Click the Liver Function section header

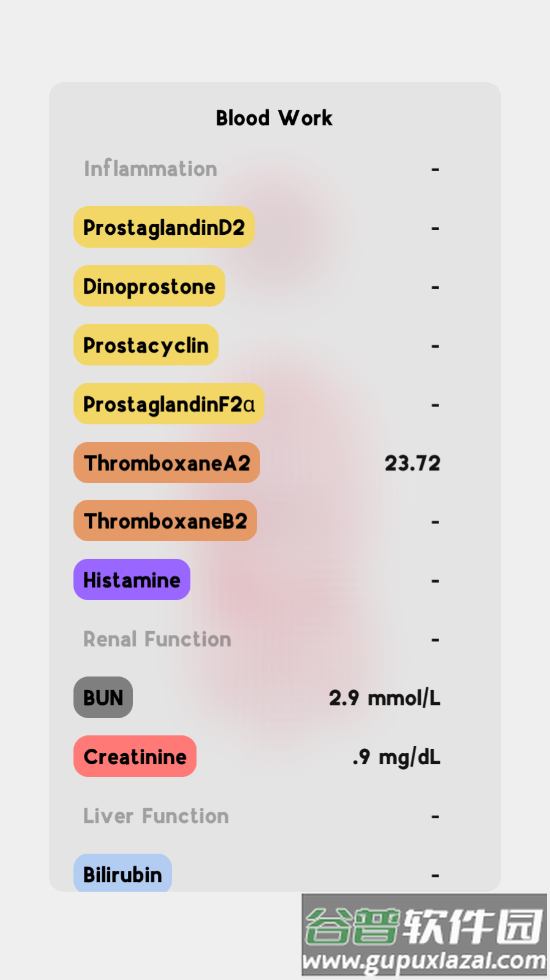pos(156,815)
